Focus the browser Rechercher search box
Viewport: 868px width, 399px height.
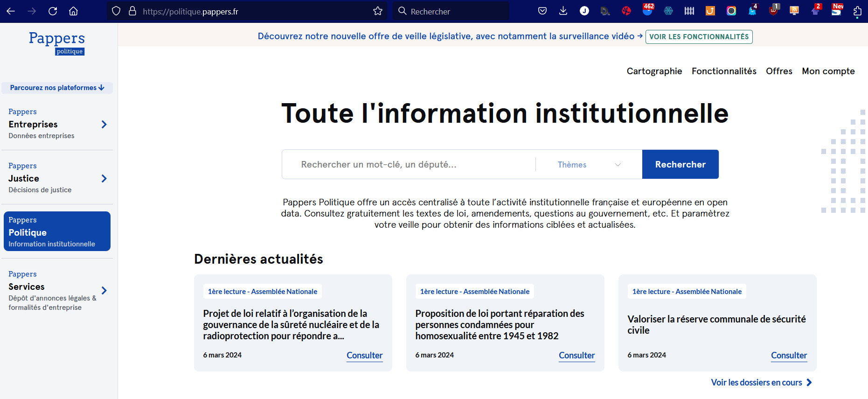pos(451,11)
